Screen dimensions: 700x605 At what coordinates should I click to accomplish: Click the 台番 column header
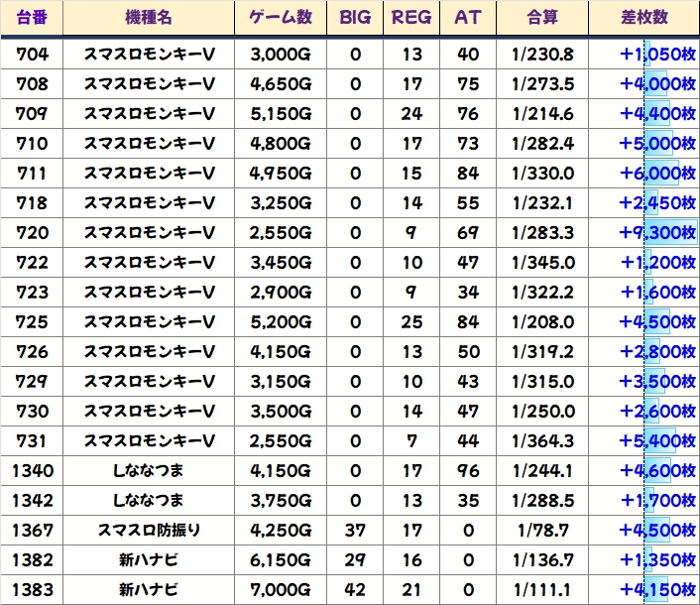pos(32,18)
